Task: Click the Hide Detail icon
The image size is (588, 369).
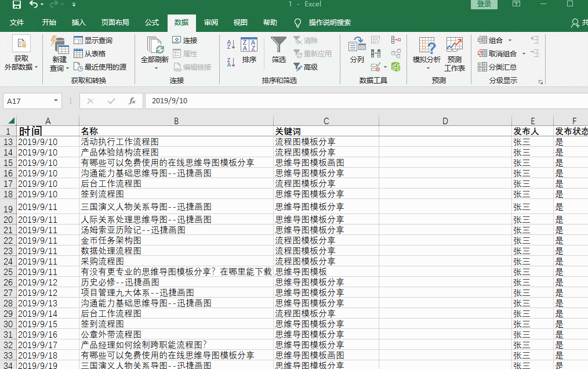Action: [535, 53]
